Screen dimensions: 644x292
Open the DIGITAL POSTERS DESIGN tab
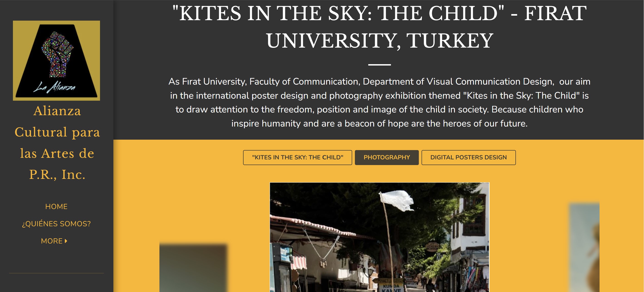point(468,158)
